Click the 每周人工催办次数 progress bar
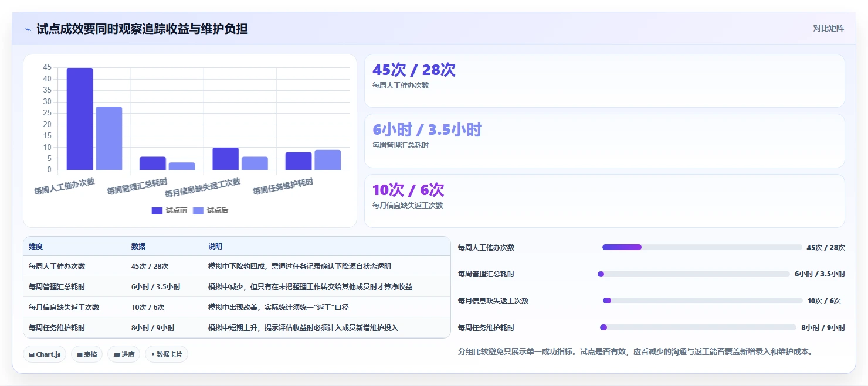 [701, 247]
